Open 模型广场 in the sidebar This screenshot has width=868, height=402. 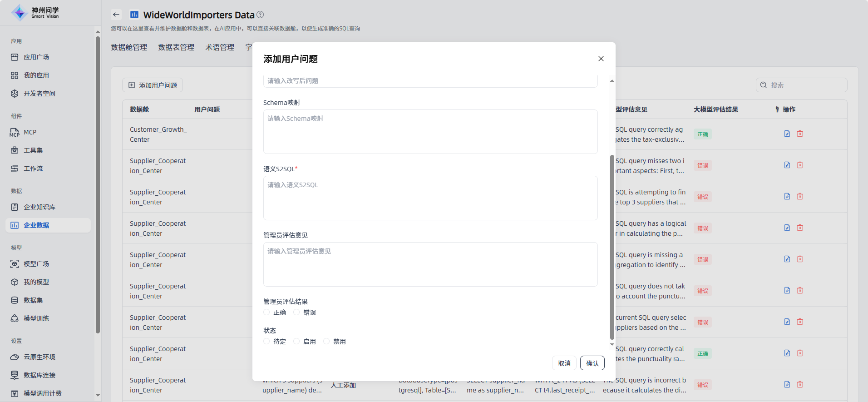click(x=36, y=264)
